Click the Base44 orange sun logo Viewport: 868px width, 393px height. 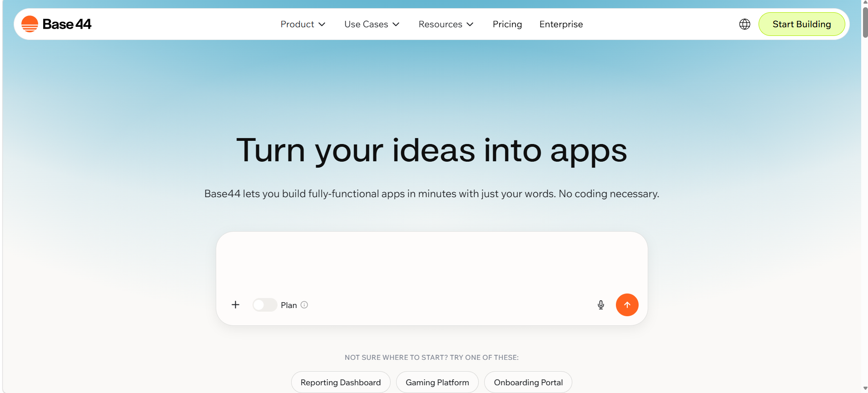pyautogui.click(x=30, y=24)
